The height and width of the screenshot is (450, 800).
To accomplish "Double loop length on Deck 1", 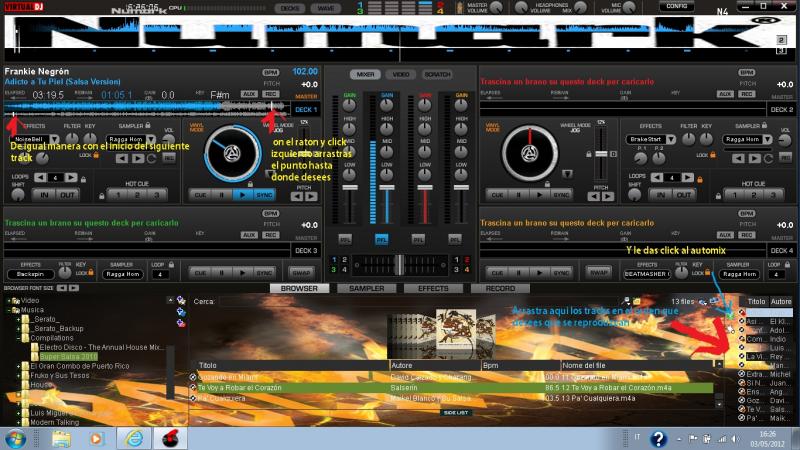I will coord(71,178).
